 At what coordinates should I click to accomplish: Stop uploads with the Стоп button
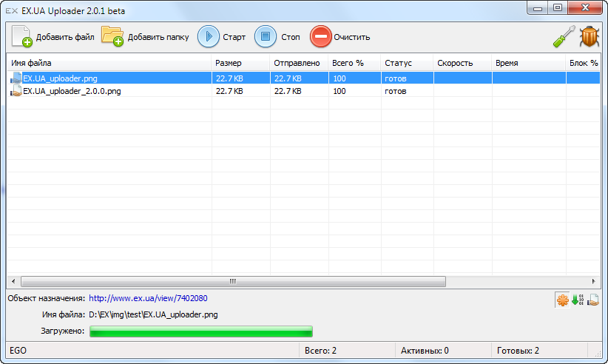(277, 37)
